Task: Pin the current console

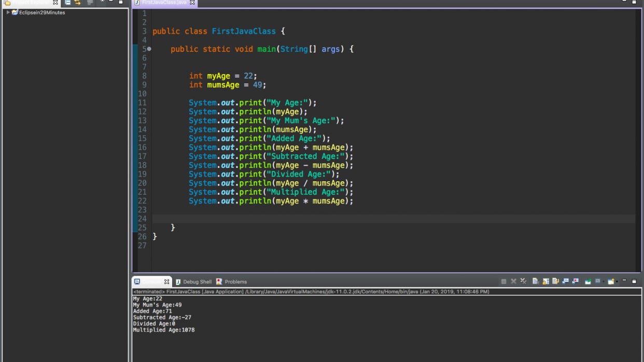Action: 588,281
